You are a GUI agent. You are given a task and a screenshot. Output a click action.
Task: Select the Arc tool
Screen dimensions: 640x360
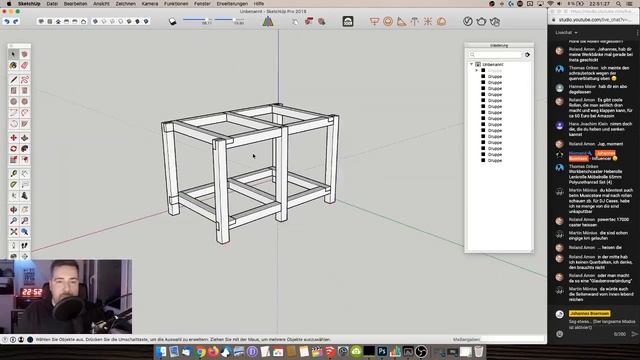13,113
